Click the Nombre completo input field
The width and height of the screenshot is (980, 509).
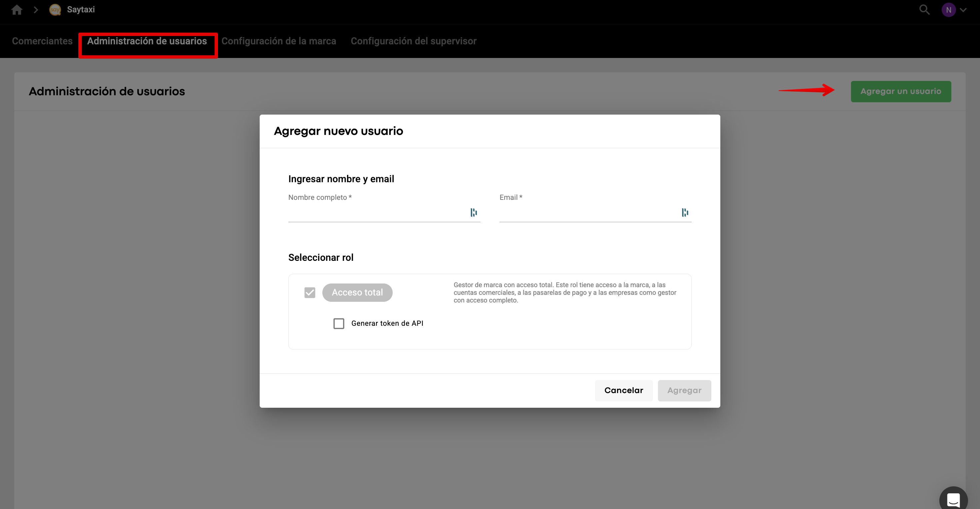coord(377,213)
